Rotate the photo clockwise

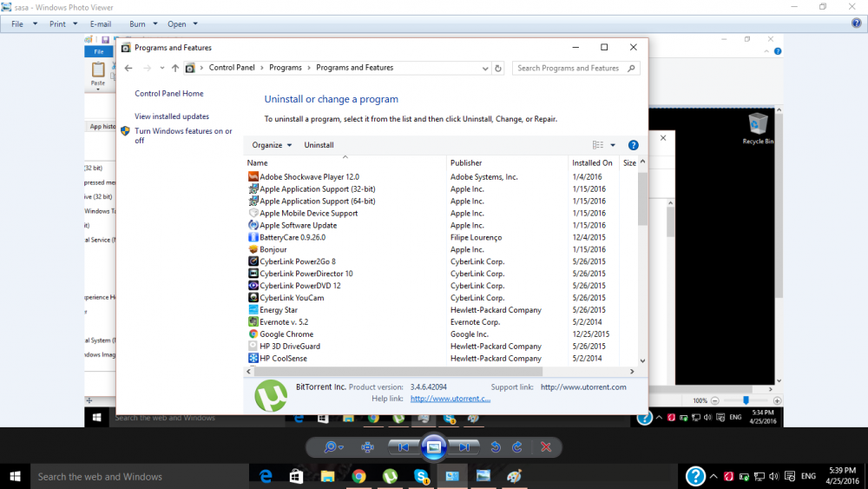tap(517, 447)
